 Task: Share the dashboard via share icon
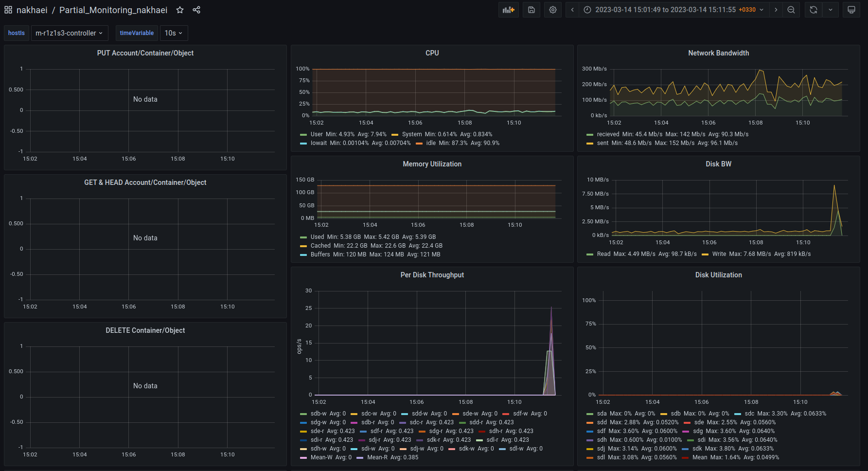(x=196, y=10)
